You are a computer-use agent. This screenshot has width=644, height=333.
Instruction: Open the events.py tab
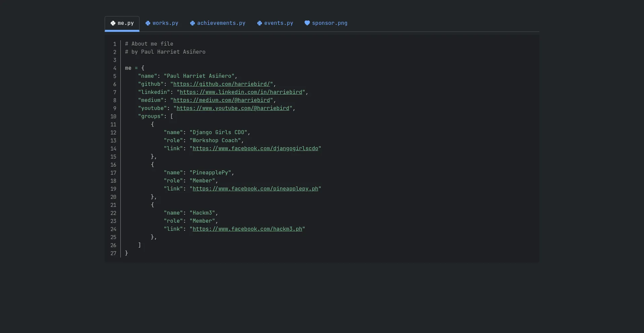tap(275, 23)
